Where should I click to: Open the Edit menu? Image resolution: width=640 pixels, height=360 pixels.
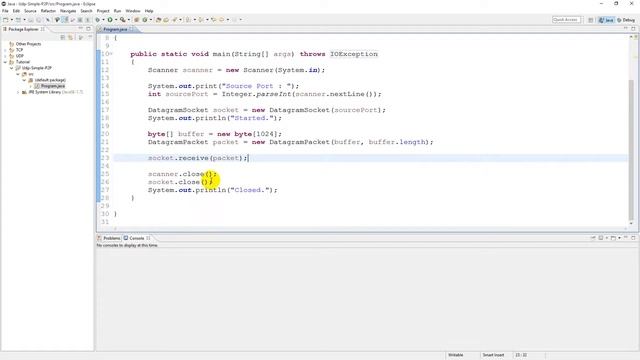click(16, 11)
